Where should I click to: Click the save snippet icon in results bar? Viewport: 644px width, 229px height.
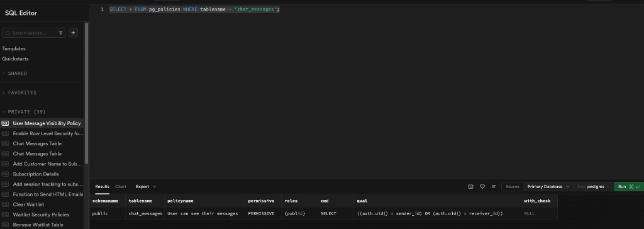pyautogui.click(x=470, y=187)
